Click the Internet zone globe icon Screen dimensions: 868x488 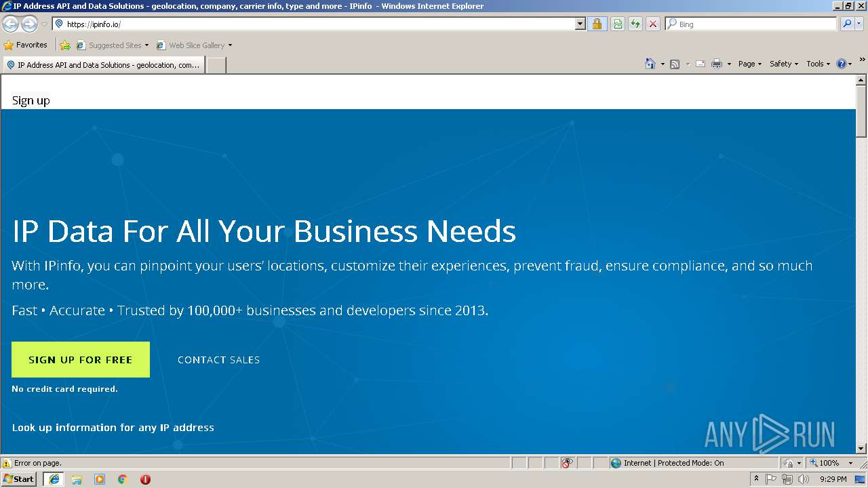[x=616, y=463]
